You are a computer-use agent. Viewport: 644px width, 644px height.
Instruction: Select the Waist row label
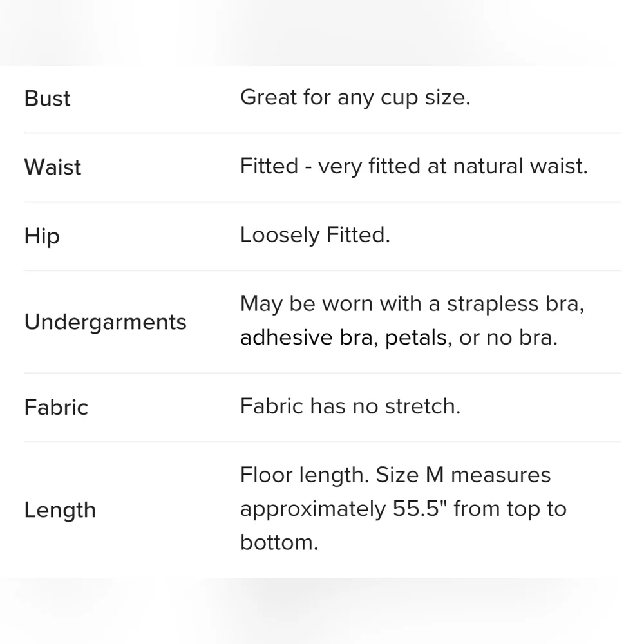coord(53,167)
